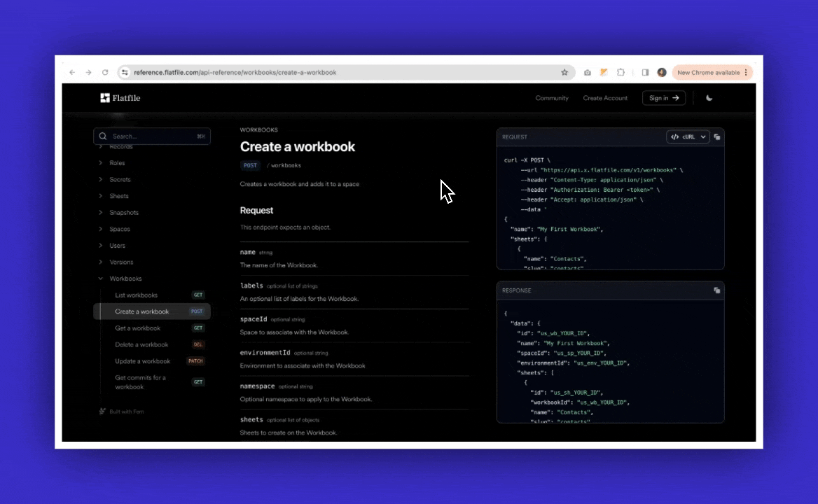Toggle dark mode with the moon icon
This screenshot has width=818, height=504.
[x=709, y=98]
